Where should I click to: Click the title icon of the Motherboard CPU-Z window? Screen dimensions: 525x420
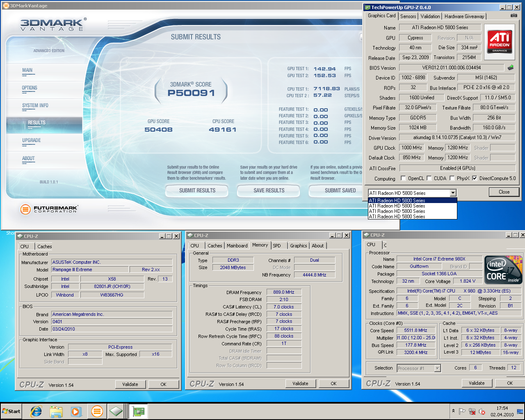click(20, 236)
